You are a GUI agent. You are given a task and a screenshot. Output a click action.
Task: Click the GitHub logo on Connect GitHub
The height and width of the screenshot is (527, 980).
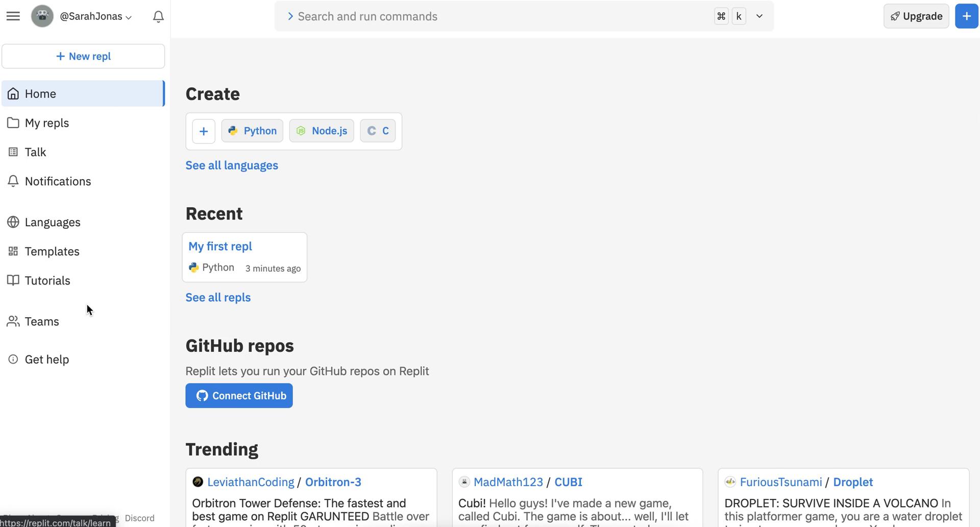pos(202,395)
